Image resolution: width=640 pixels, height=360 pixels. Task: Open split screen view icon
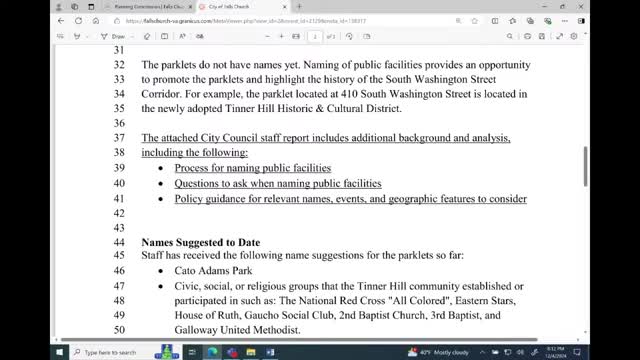tap(495, 21)
